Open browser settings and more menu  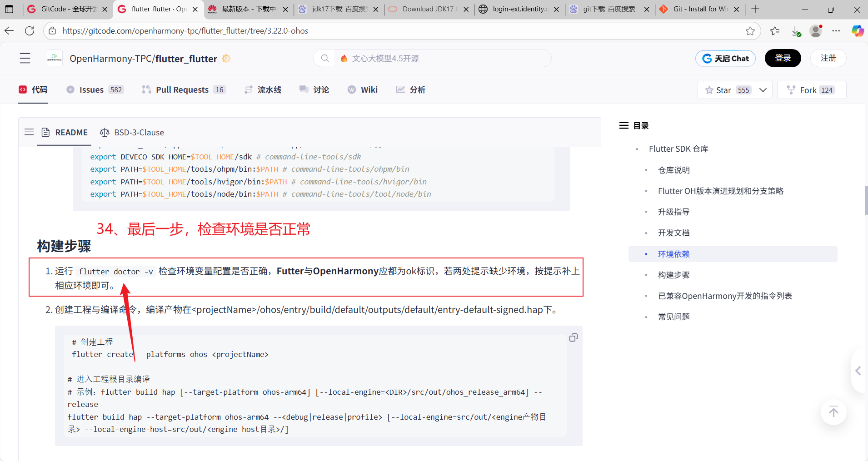(836, 31)
